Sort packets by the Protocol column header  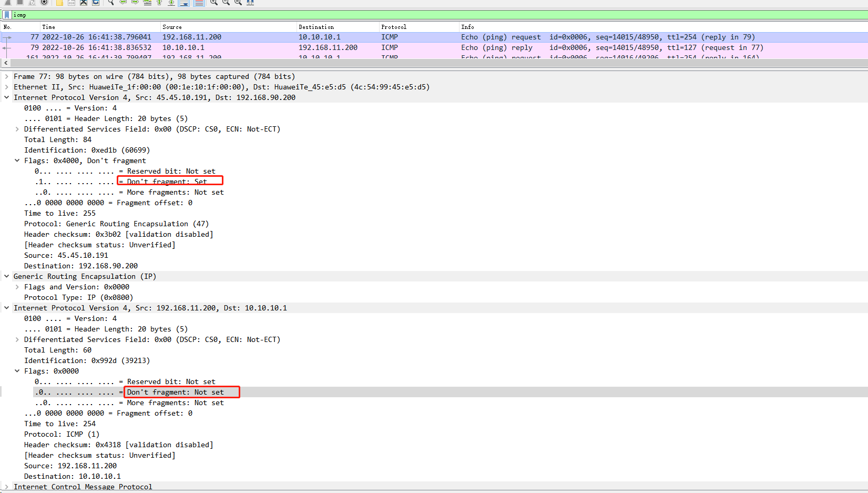tap(419, 27)
